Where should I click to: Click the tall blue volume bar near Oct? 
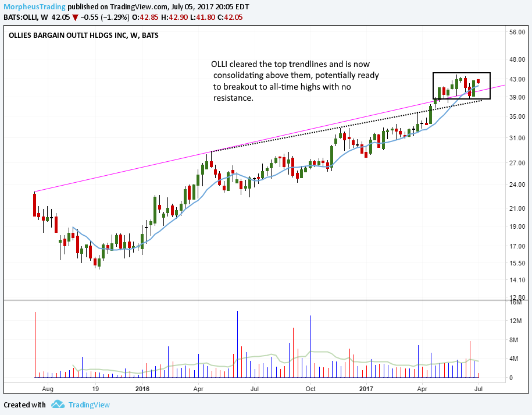(310, 346)
